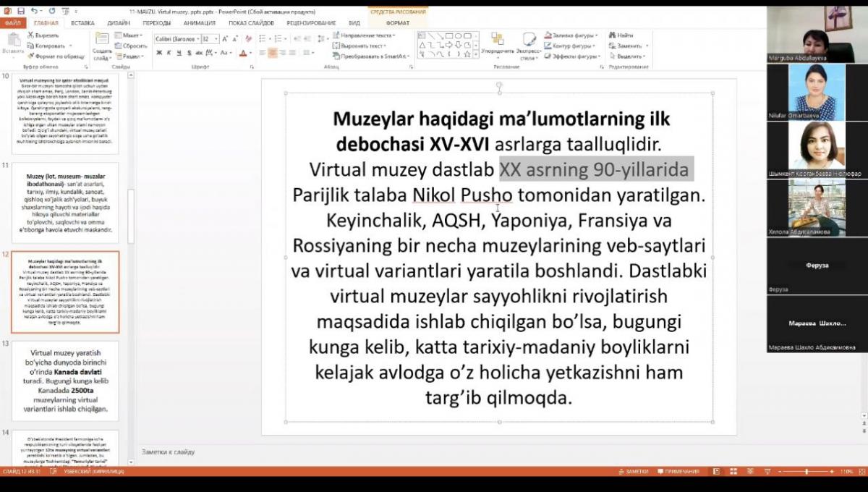Select the oval shape in shapes gallery

coord(459,35)
